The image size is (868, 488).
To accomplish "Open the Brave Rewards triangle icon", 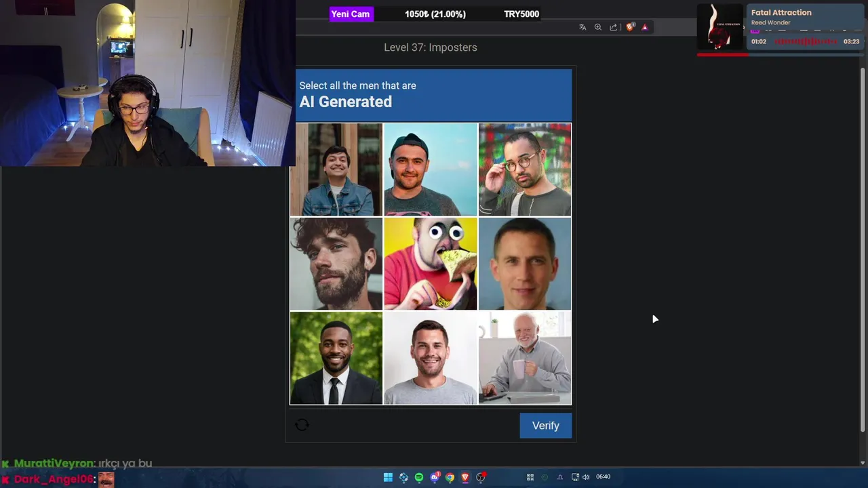I will (x=645, y=27).
